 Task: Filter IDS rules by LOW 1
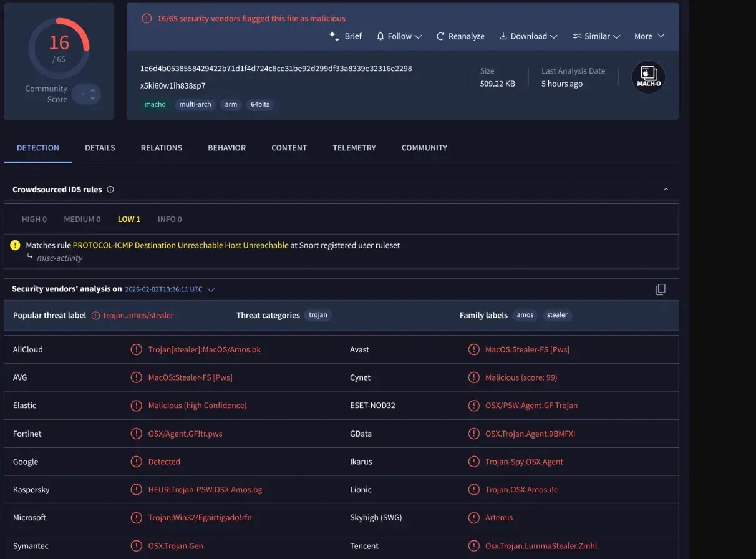(129, 219)
